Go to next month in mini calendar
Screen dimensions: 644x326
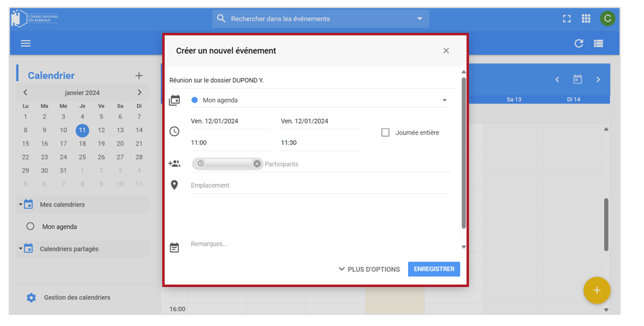139,93
